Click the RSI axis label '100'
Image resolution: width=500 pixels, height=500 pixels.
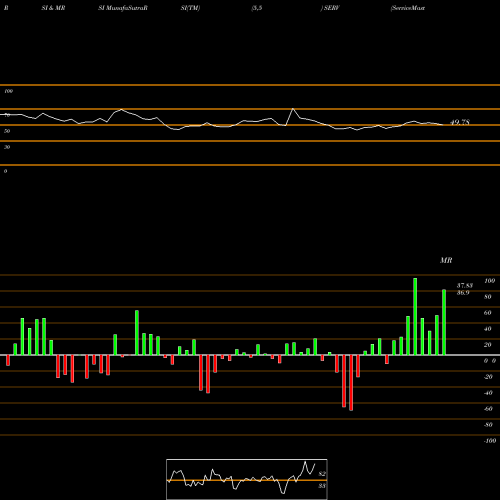[9, 91]
